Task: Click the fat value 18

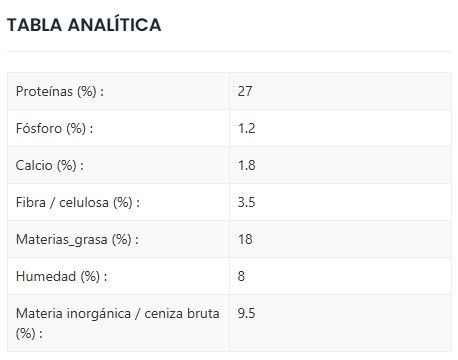Action: tap(245, 239)
